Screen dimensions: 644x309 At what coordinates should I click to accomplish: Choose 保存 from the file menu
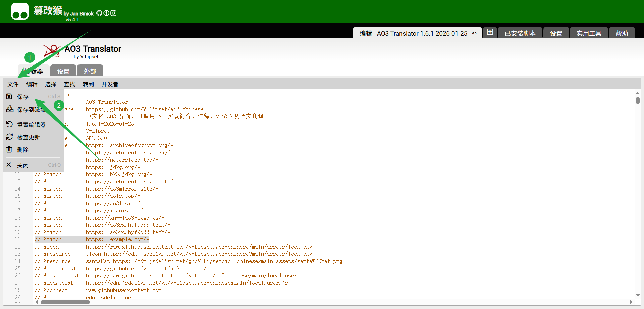(23, 97)
